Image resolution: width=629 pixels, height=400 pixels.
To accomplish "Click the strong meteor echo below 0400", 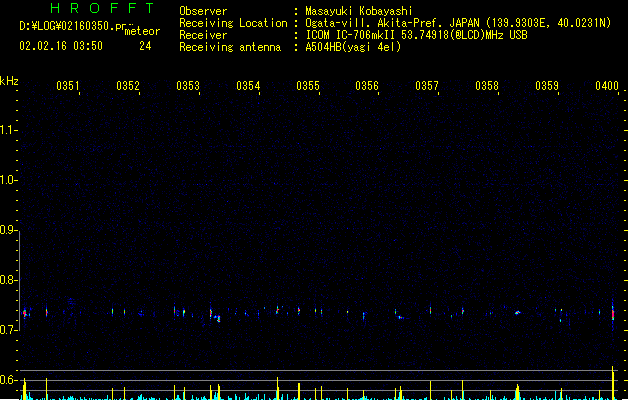I will coord(613,313).
